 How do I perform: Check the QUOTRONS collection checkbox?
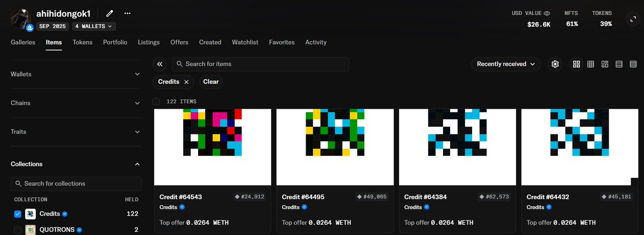[18, 230]
